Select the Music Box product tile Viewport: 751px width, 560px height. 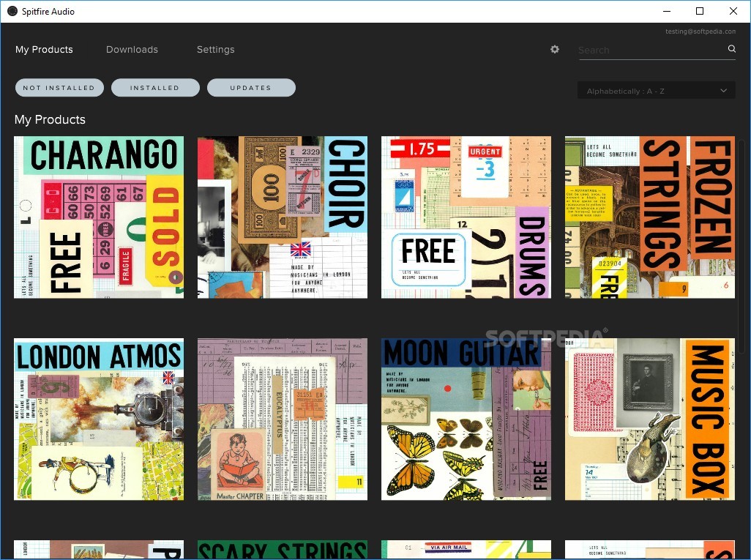650,419
